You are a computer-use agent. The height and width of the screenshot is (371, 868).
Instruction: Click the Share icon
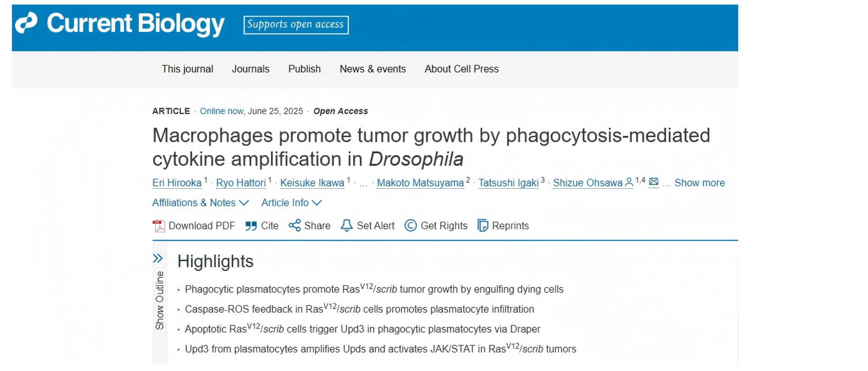295,226
